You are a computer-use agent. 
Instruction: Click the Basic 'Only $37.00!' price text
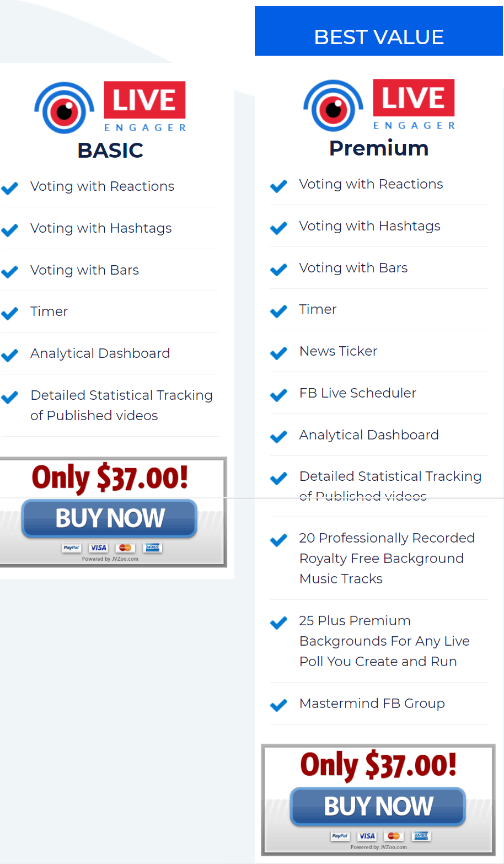point(110,478)
